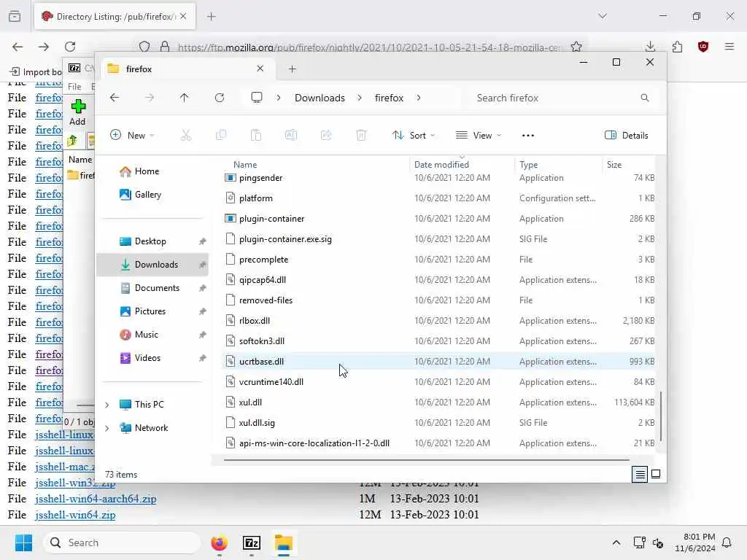Screen dimensions: 747x560
Task: Open Firefox list all tabs dropdown
Action: tap(603, 16)
